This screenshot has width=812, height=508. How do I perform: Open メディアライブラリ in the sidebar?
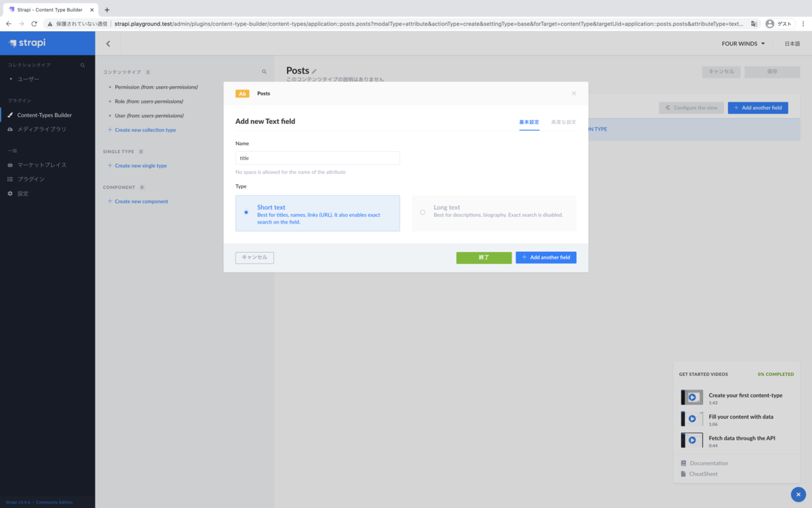[41, 129]
